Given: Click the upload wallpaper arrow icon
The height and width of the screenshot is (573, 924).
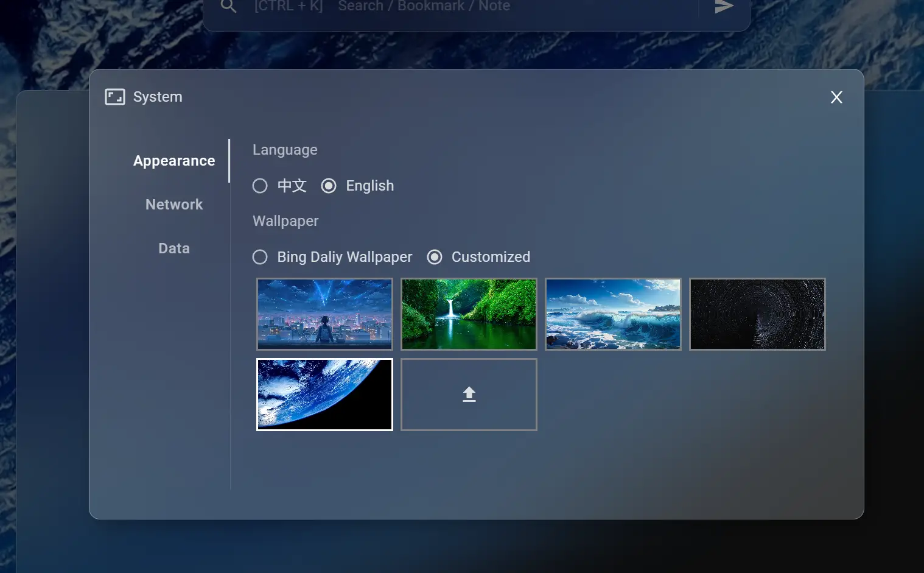Looking at the screenshot, I should (x=469, y=395).
